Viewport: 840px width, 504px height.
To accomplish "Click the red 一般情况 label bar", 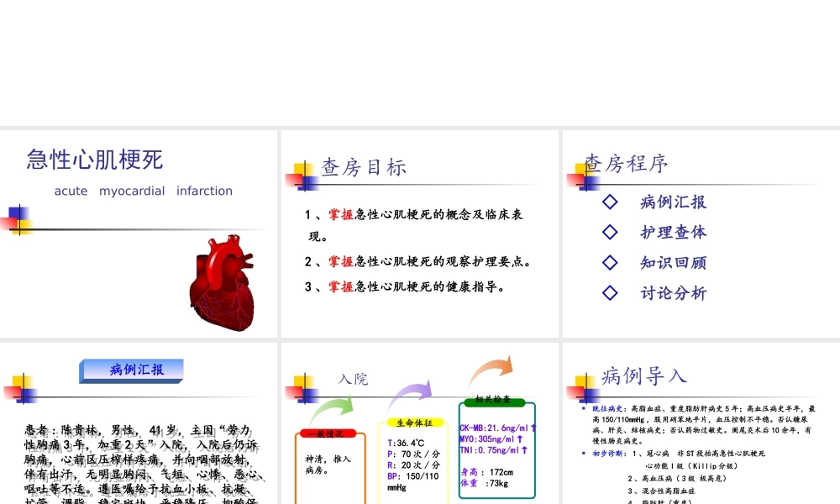I will [x=328, y=433].
